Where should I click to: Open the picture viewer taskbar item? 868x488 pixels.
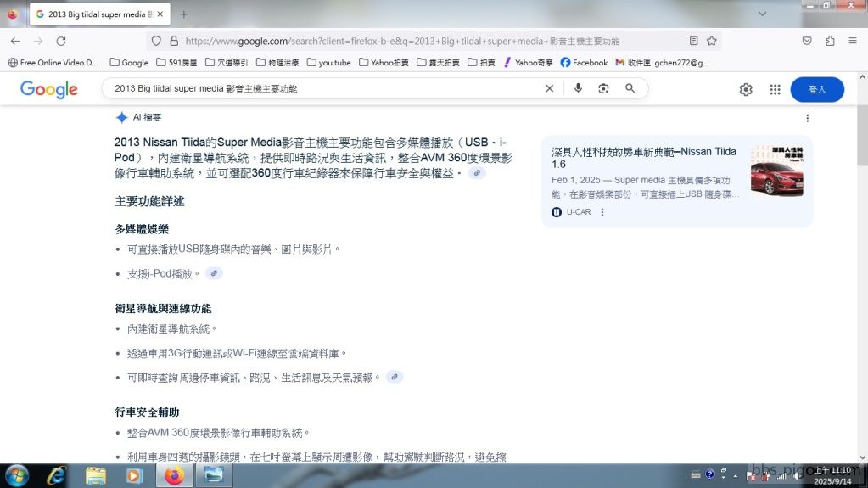[214, 476]
